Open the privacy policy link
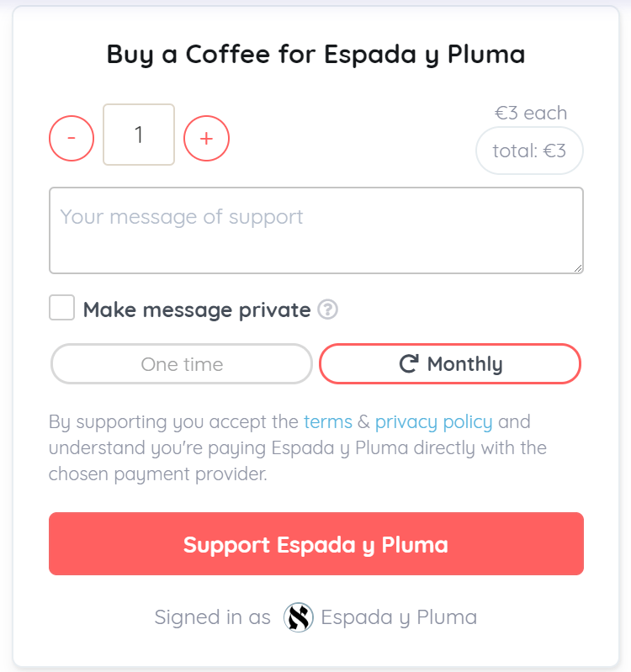This screenshot has height=672, width=631. click(434, 421)
